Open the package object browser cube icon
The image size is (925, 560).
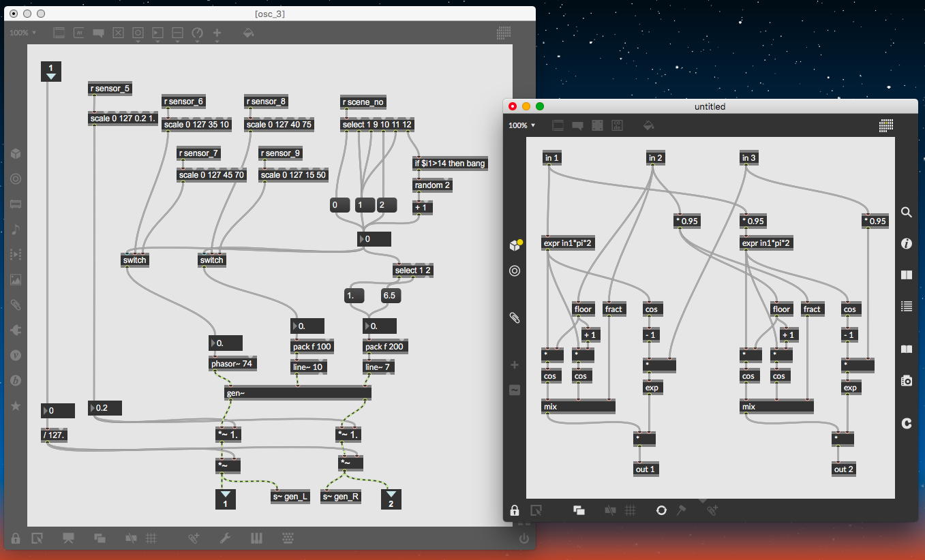click(515, 245)
